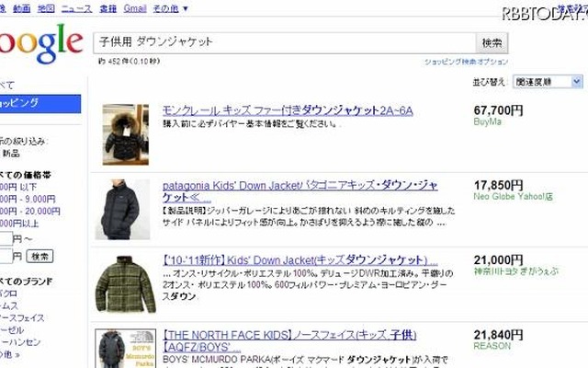Open Gmail from the top navigation
Image resolution: width=588 pixels, height=368 pixels.
tap(135, 8)
